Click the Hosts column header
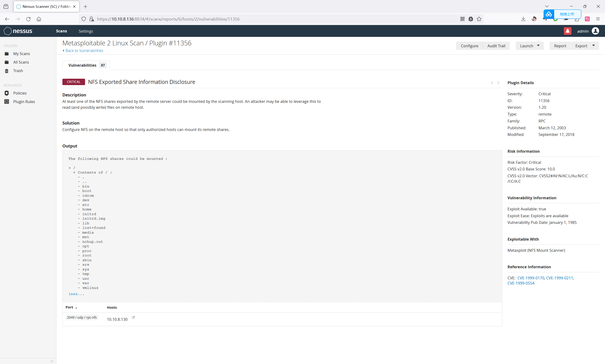The height and width of the screenshot is (364, 605). (112, 307)
